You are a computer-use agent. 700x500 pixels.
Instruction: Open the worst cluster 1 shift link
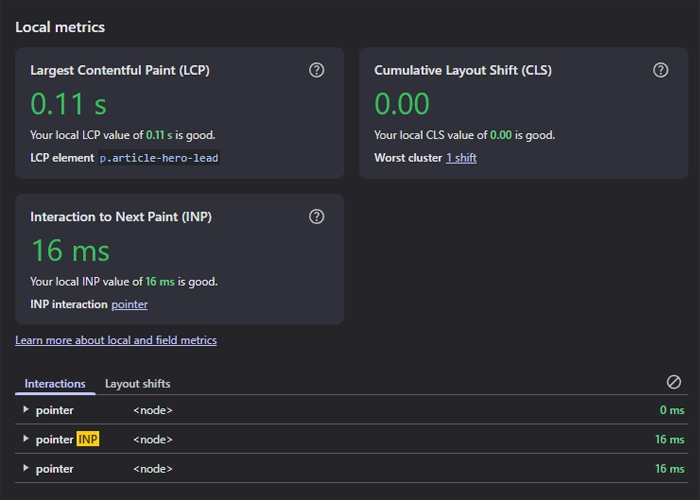pyautogui.click(x=461, y=158)
